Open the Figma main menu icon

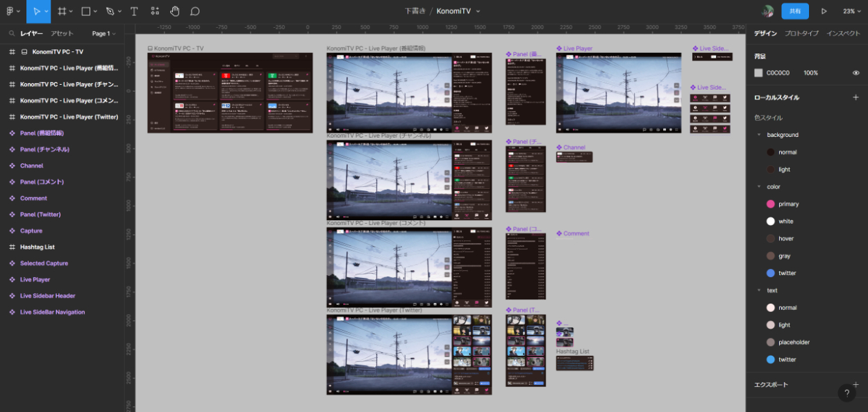10,11
